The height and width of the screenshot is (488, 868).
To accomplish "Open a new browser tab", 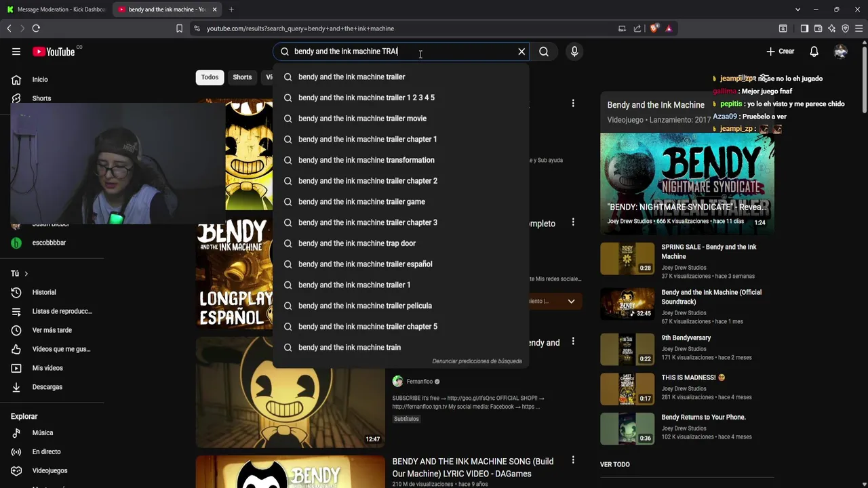I will (x=231, y=9).
